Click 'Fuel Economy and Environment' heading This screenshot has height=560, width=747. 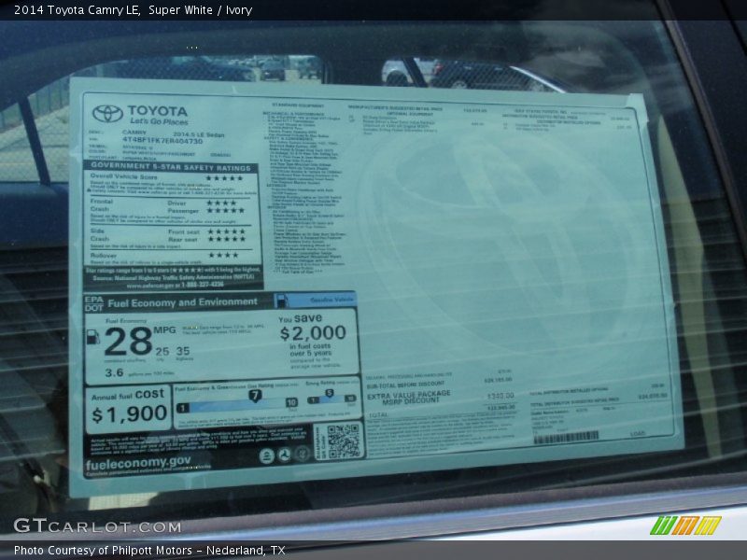[182, 302]
